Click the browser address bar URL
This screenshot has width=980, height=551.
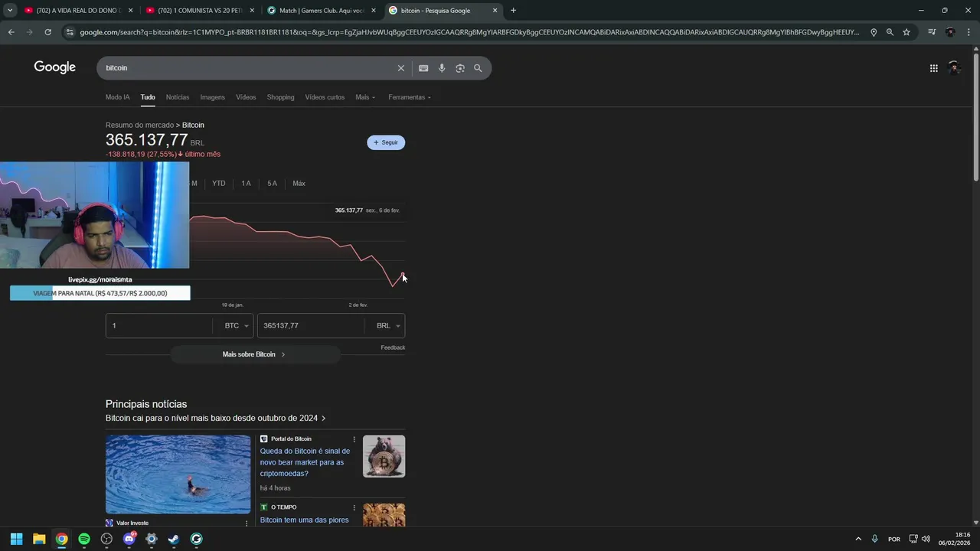469,32
